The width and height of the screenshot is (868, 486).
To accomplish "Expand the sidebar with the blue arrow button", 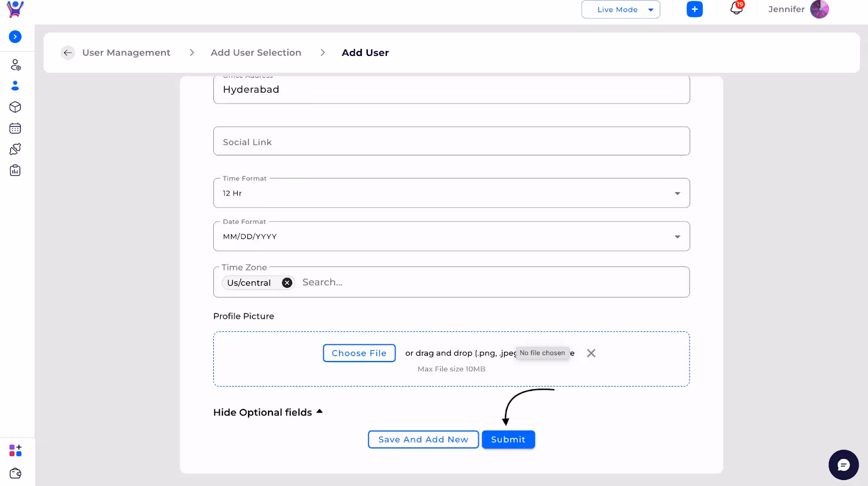I will [x=15, y=37].
